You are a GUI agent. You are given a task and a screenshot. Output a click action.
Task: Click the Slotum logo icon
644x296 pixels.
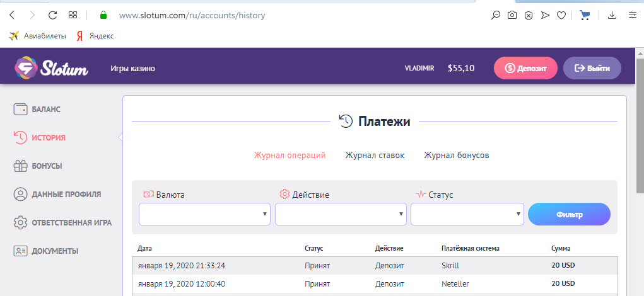(x=25, y=67)
